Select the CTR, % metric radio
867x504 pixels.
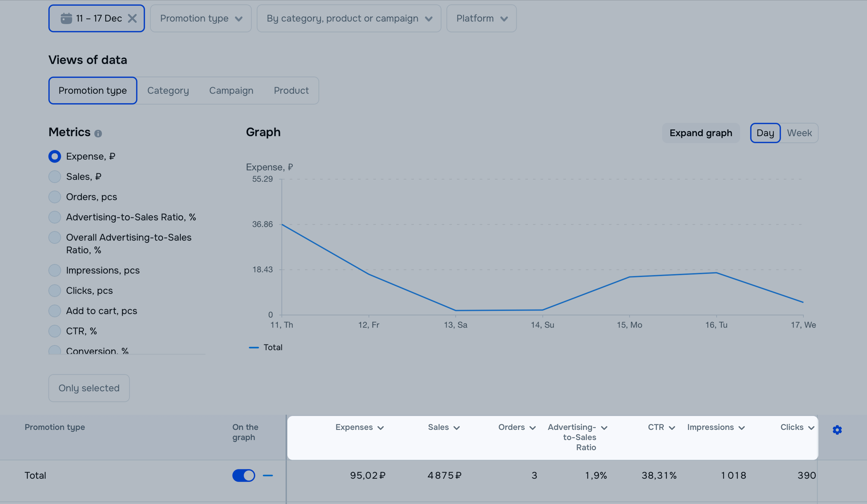point(55,331)
